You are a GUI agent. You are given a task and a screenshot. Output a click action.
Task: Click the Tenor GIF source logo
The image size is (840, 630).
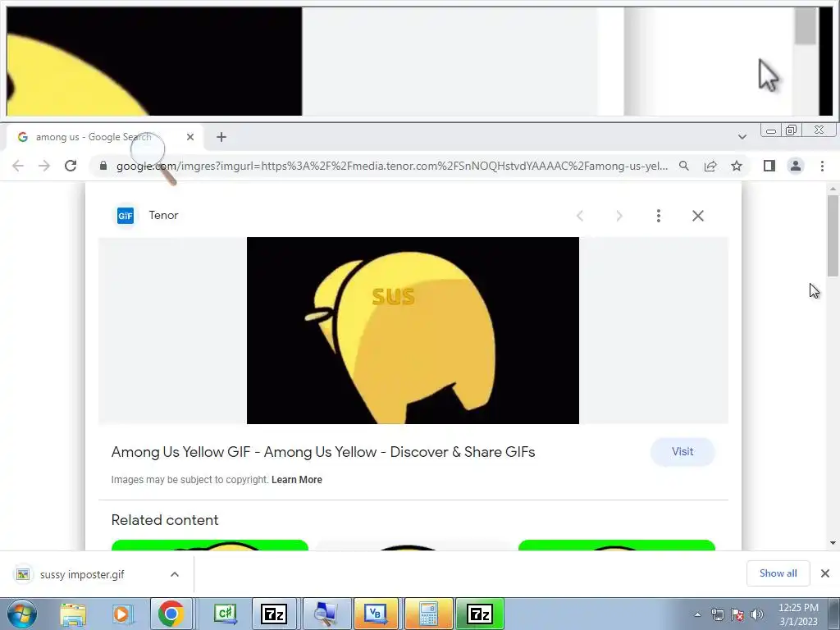pyautogui.click(x=126, y=216)
